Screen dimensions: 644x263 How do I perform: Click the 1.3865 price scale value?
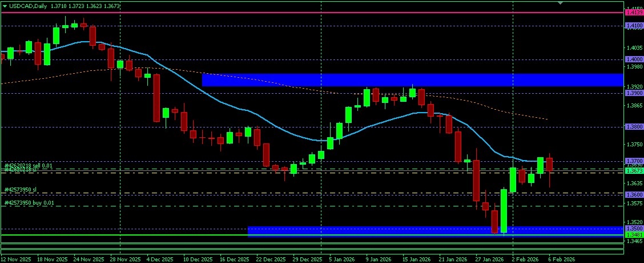634,106
